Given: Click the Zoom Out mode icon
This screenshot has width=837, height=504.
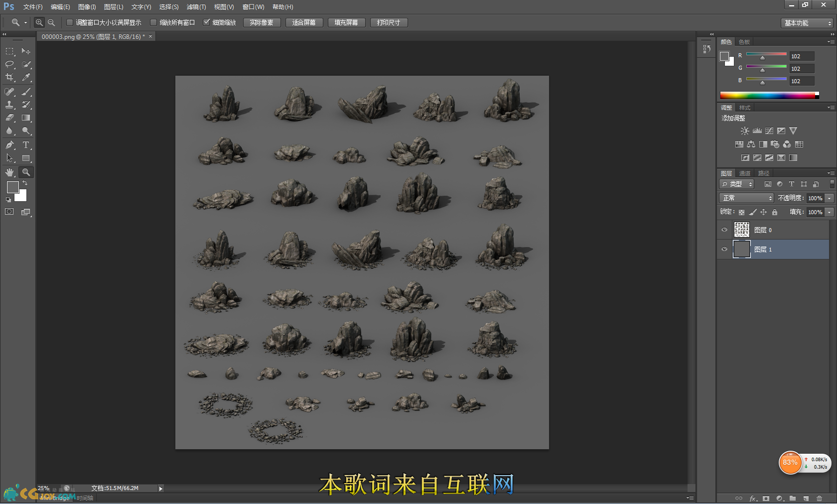Looking at the screenshot, I should point(51,22).
